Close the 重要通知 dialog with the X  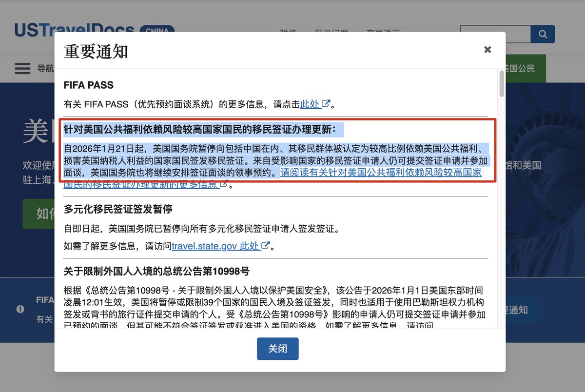(487, 49)
